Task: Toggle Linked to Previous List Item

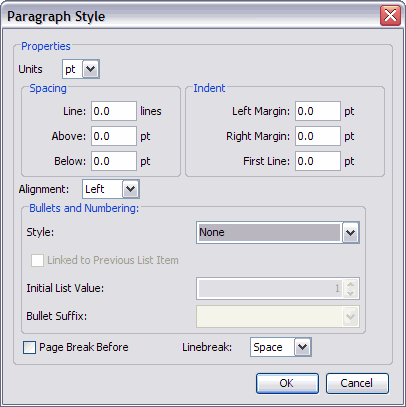Action: coord(37,260)
